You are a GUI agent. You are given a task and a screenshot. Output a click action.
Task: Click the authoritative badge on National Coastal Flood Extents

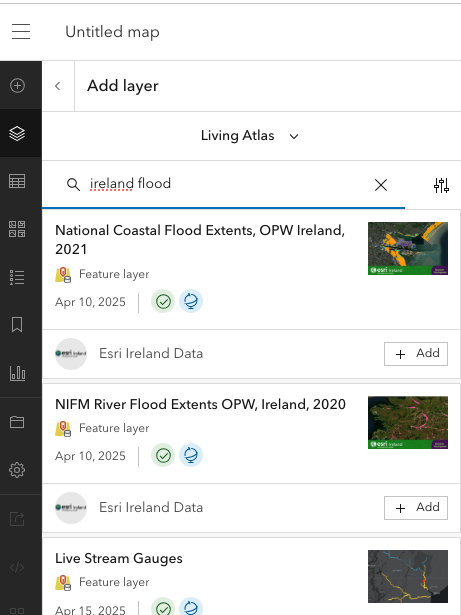[x=163, y=301]
